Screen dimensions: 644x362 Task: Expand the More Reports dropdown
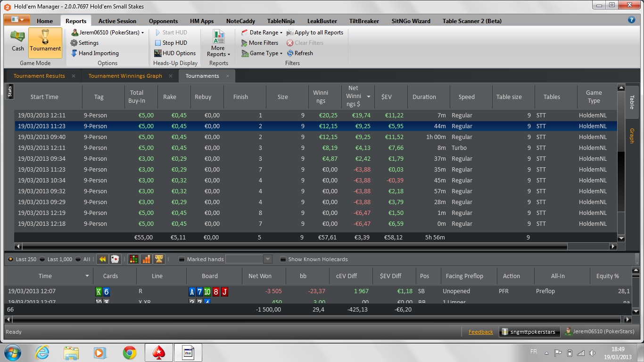pyautogui.click(x=218, y=43)
